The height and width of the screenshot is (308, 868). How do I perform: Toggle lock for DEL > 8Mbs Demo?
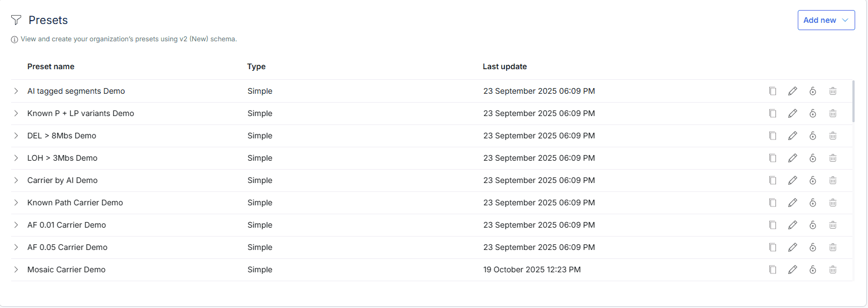[x=813, y=136]
